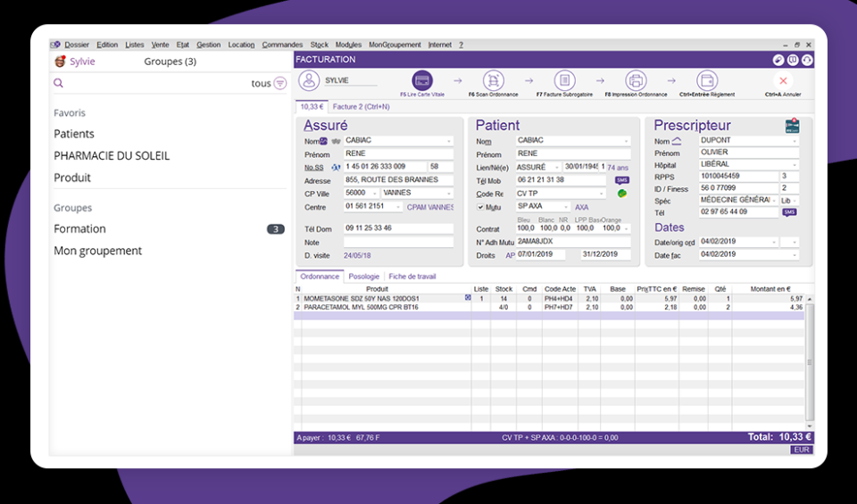
Task: Click the red X Annuler icon
Action: [783, 80]
